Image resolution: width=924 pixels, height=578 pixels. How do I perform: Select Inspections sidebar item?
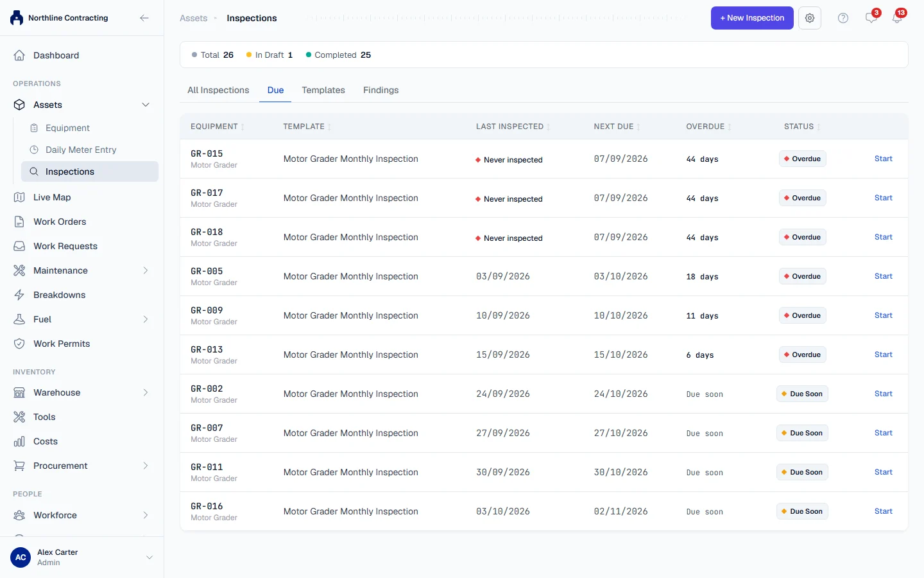coord(90,171)
